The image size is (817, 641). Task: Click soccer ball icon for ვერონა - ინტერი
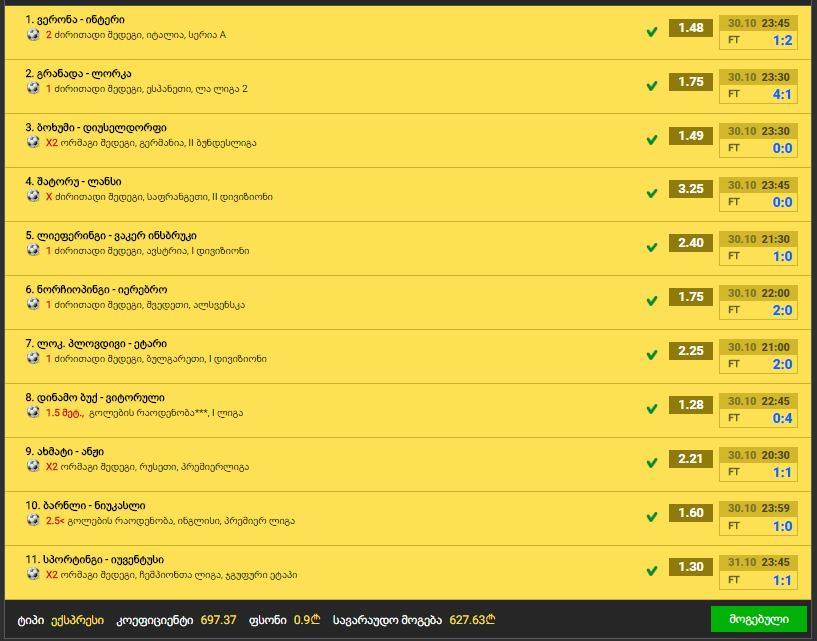click(x=33, y=35)
